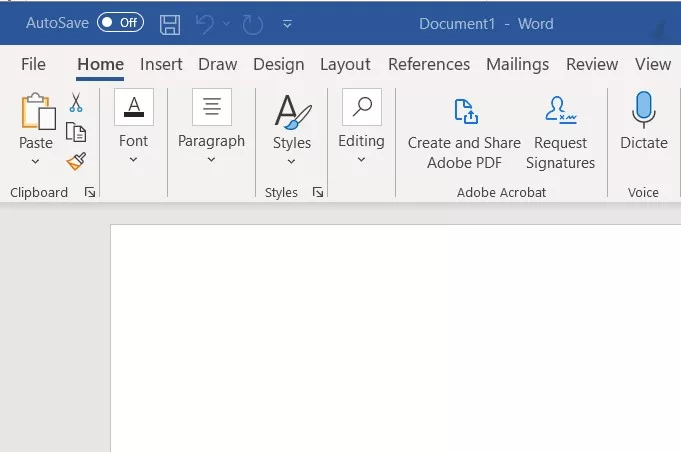The width and height of the screenshot is (681, 452).
Task: Click the Font group icon
Action: click(x=134, y=107)
